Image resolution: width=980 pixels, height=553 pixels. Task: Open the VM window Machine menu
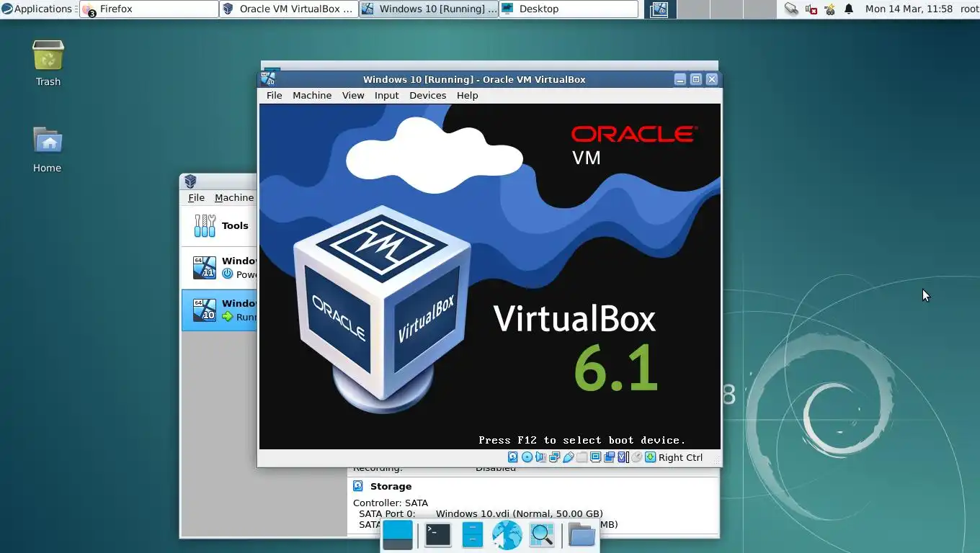click(312, 95)
